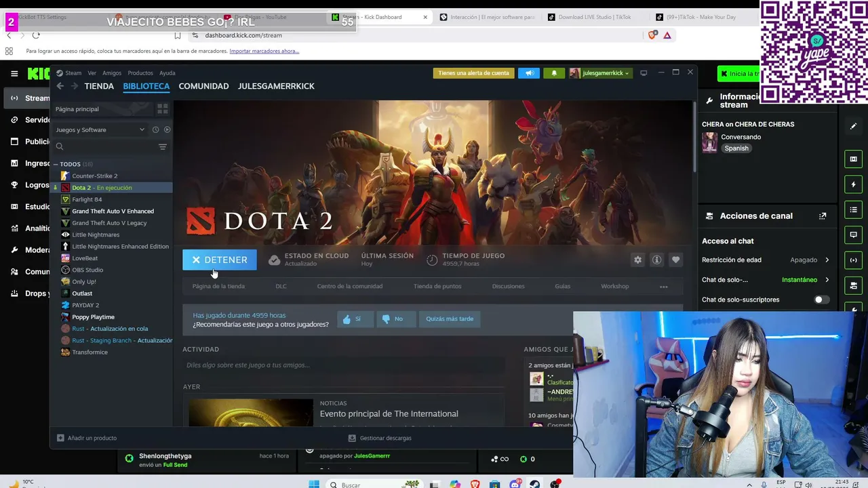
Task: Go back with Steam's left arrow
Action: (60, 86)
